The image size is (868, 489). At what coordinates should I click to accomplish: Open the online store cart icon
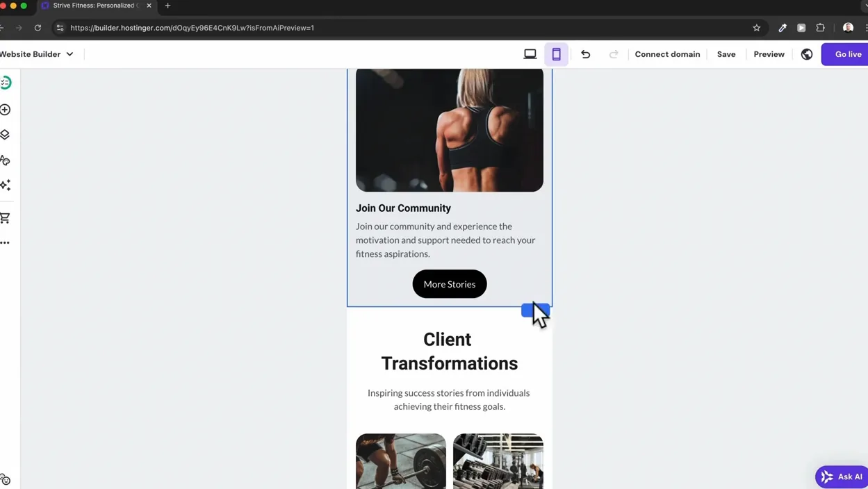[5, 217]
